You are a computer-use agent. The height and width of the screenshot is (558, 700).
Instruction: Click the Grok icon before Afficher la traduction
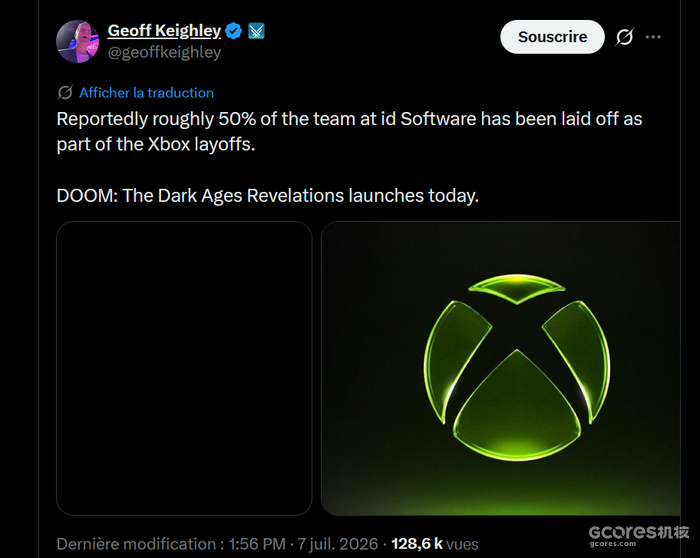(65, 93)
